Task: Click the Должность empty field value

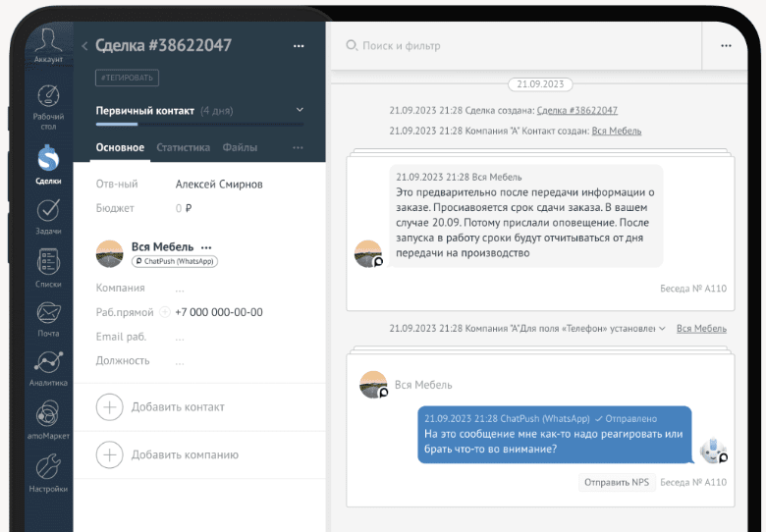Action: pyautogui.click(x=180, y=362)
